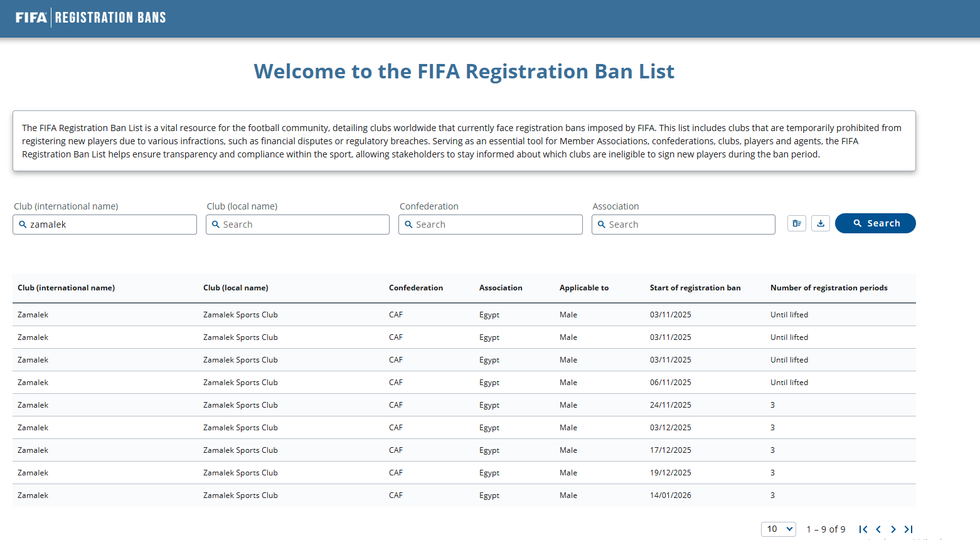
Task: Go to the previous results page
Action: tap(878, 529)
